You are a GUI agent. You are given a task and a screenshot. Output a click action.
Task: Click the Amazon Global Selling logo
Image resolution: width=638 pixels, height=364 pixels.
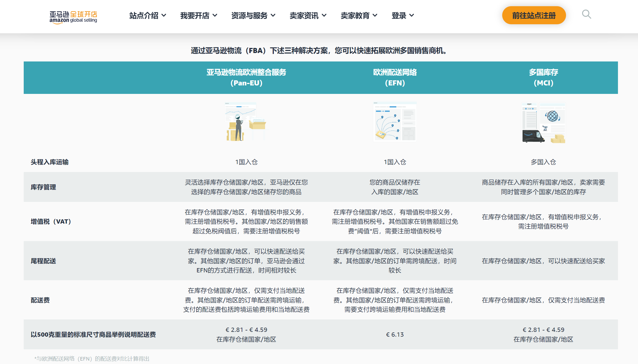pyautogui.click(x=73, y=17)
